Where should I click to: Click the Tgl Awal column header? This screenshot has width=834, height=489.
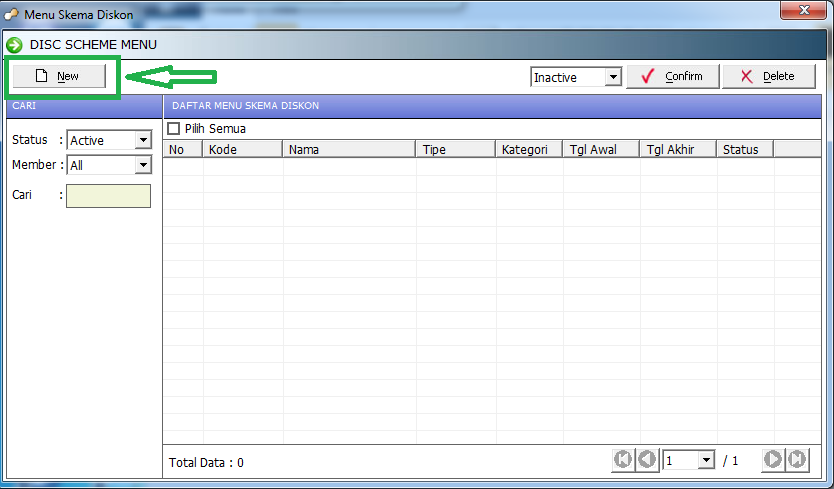tap(600, 150)
